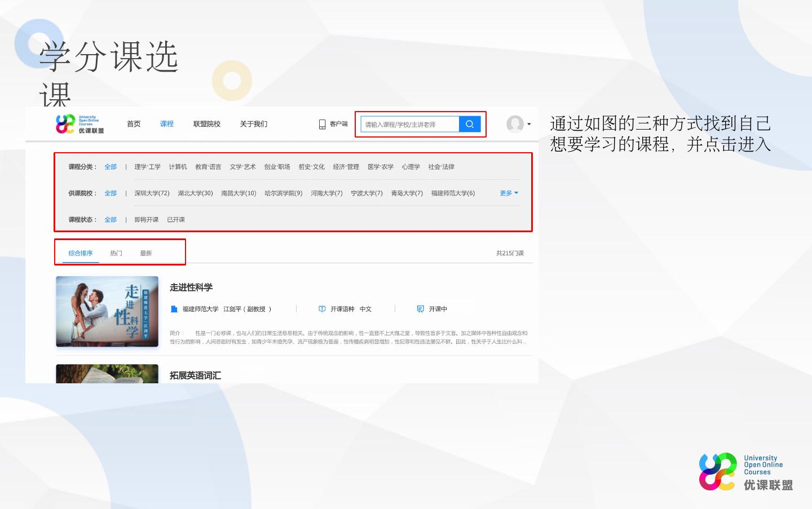The width and height of the screenshot is (812, 509).
Task: Switch to the 最新 sorting tab
Action: coord(146,254)
